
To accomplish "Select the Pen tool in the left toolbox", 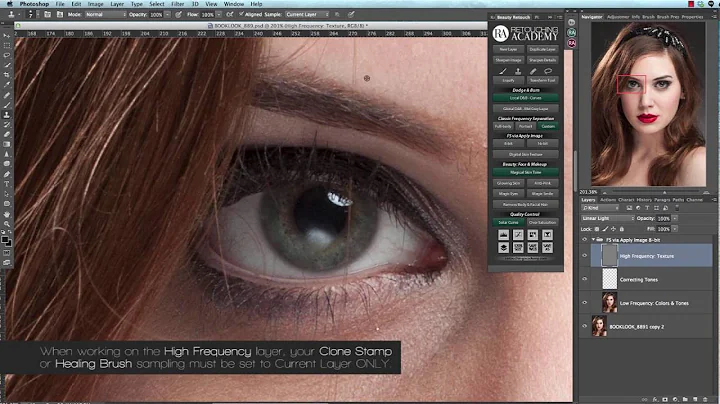I will click(7, 174).
